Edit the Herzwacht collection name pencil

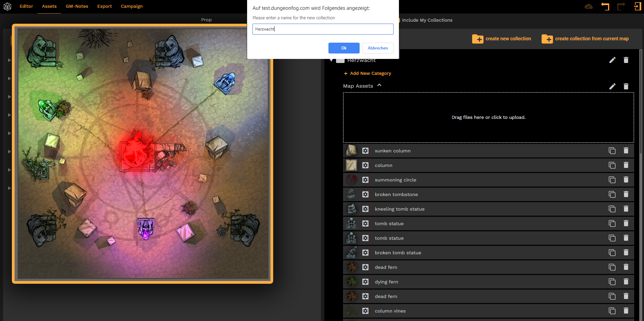point(612,60)
